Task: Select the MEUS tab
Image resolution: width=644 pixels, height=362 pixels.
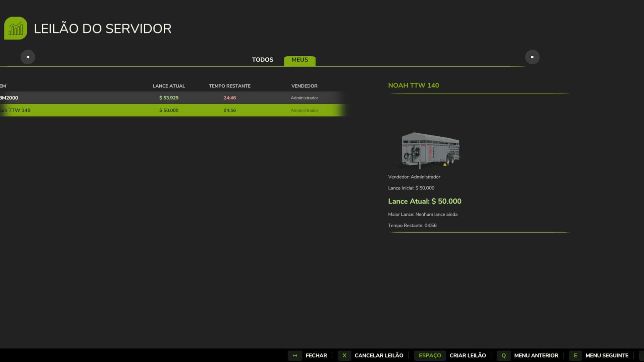Action: pos(300,60)
